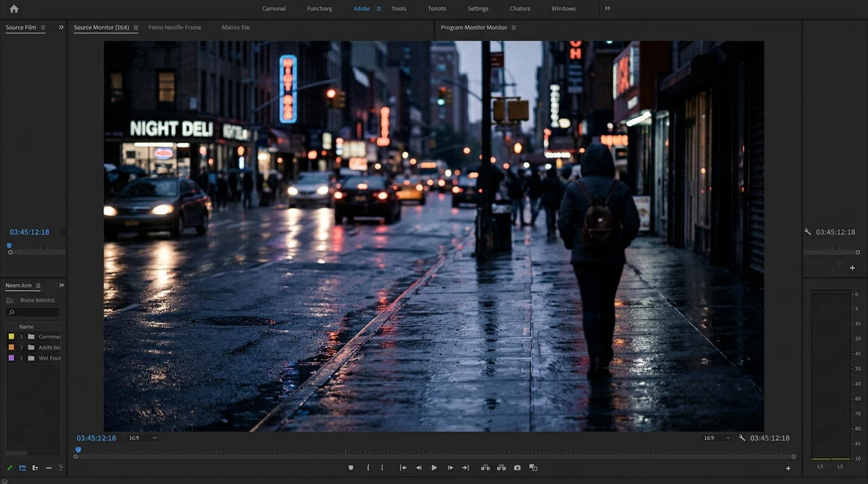Open the Source Monitor panel menu

(x=136, y=28)
